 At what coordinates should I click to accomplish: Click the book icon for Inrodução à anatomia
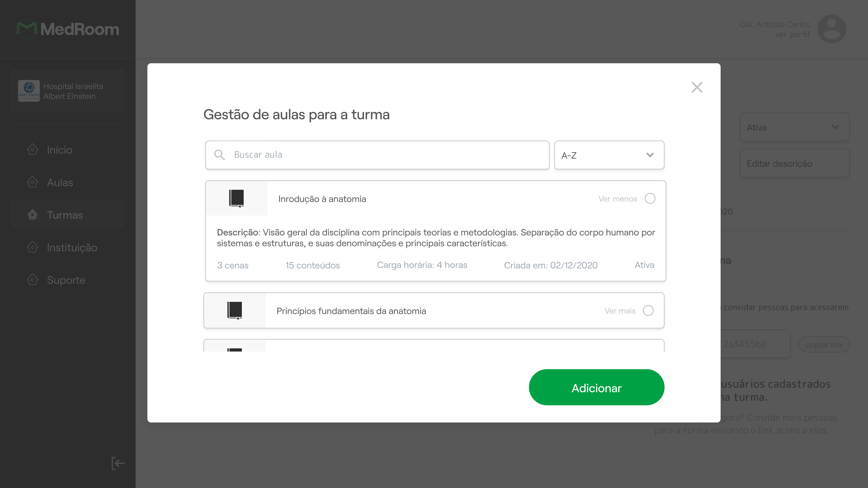click(237, 198)
